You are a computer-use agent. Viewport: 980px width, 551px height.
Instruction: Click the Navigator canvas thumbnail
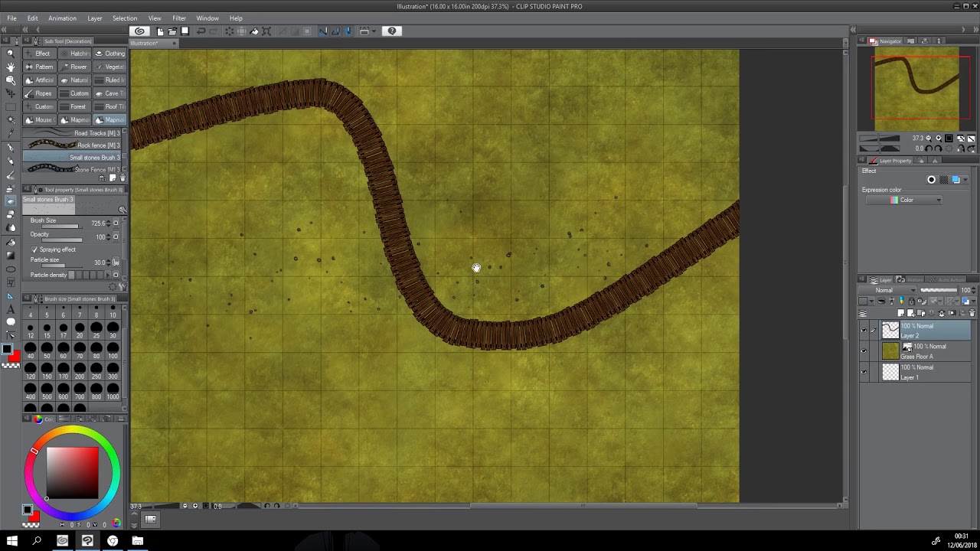pyautogui.click(x=916, y=87)
